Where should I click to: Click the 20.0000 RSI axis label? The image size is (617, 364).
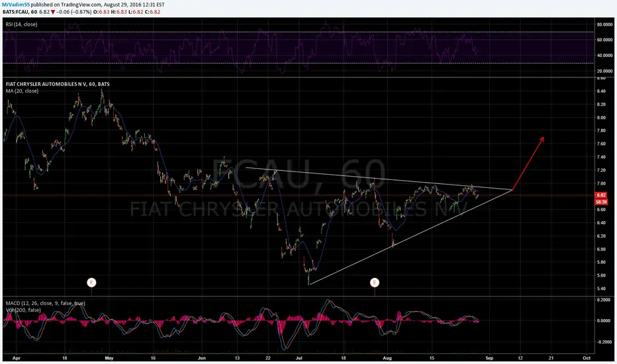click(x=605, y=71)
